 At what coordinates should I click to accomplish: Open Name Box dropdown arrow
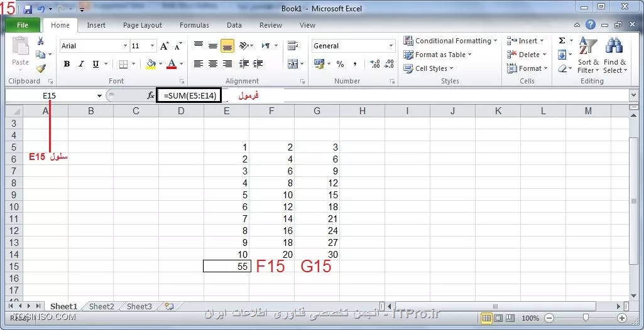coord(99,96)
